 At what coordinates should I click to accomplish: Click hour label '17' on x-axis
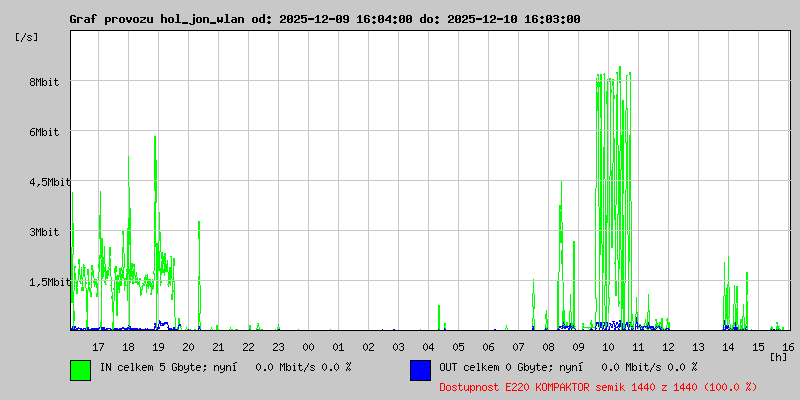98,347
